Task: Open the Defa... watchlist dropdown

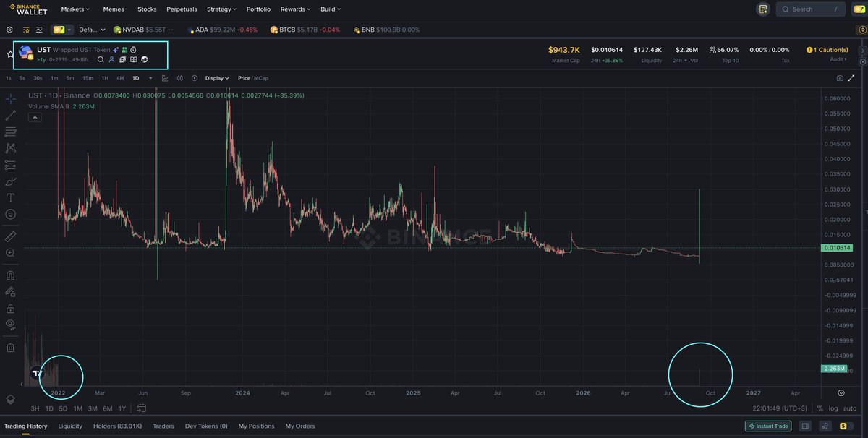Action: (x=92, y=30)
